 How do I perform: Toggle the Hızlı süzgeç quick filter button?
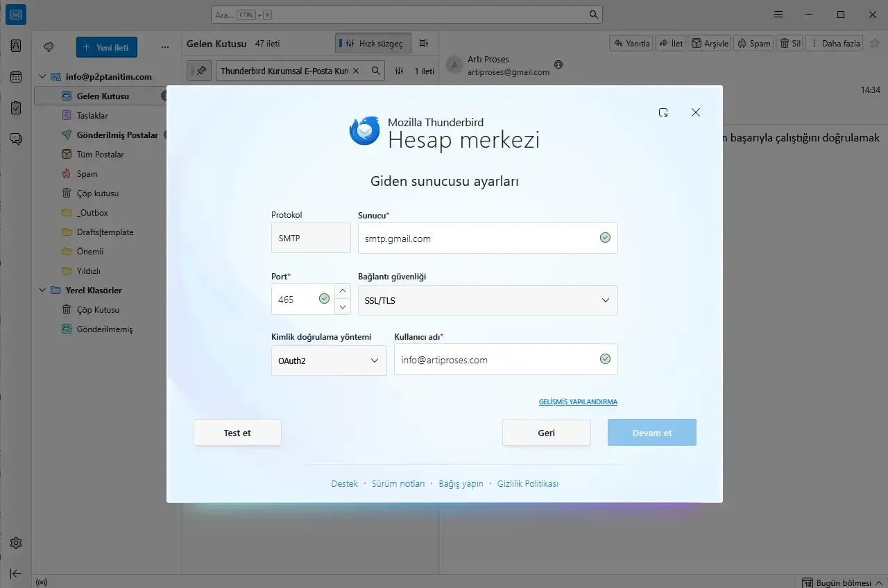click(x=373, y=43)
